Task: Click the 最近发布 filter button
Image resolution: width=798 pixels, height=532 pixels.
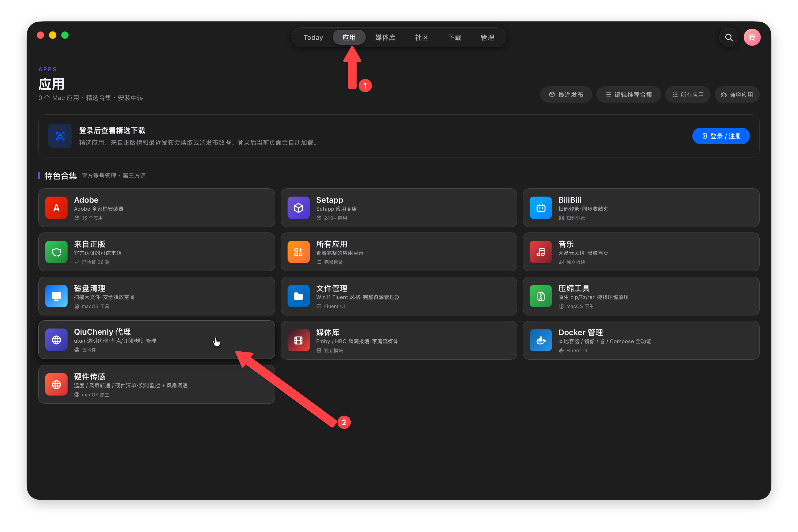Action: tap(566, 95)
